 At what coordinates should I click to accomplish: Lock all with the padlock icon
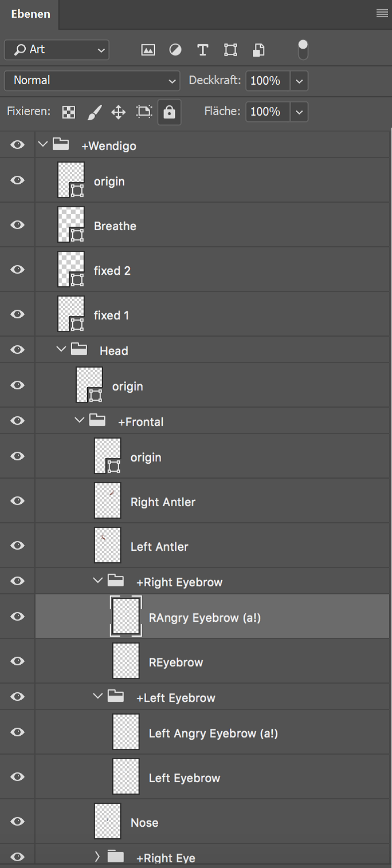pyautogui.click(x=169, y=112)
